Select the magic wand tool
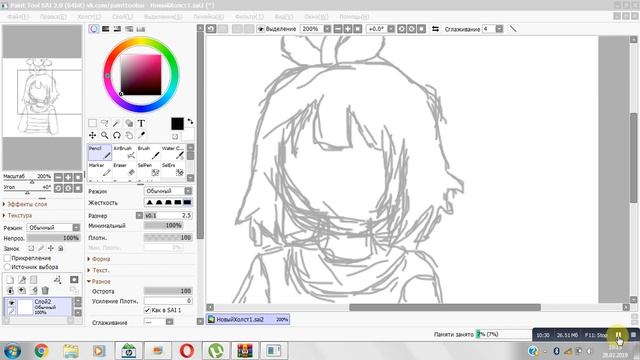 coord(117,123)
